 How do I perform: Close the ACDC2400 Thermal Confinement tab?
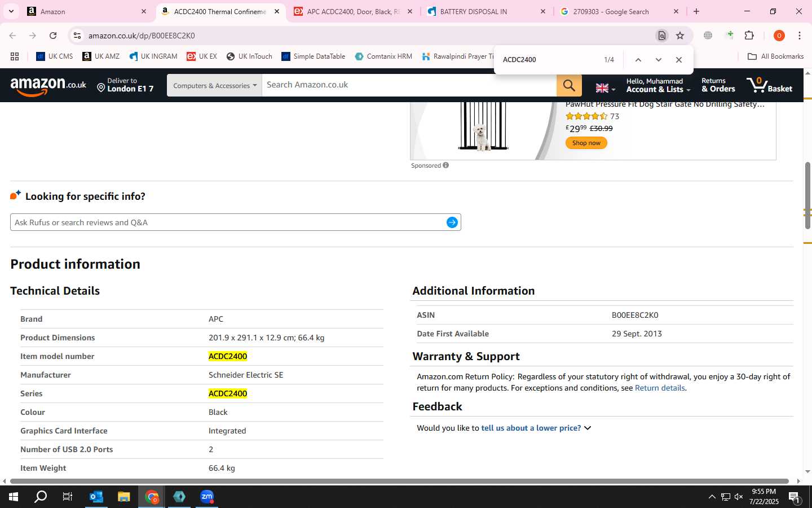click(277, 11)
